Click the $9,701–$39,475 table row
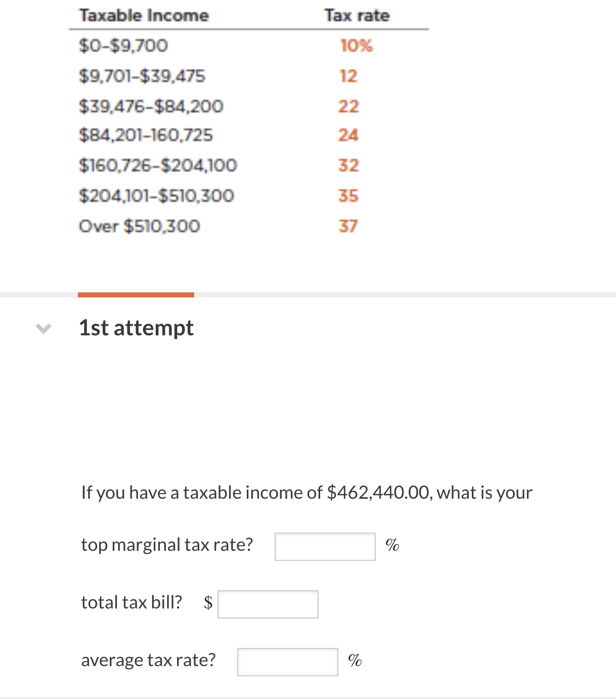Screen dimensions: 616x699 click(x=142, y=76)
